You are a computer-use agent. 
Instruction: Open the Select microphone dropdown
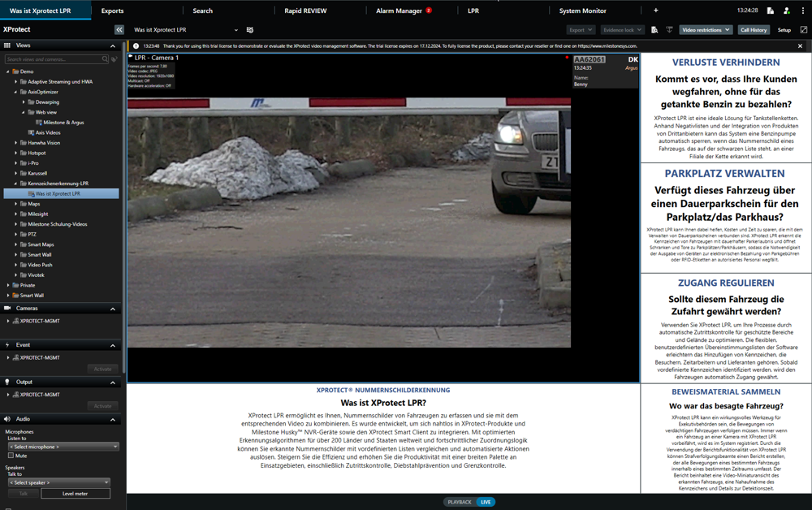click(63, 447)
